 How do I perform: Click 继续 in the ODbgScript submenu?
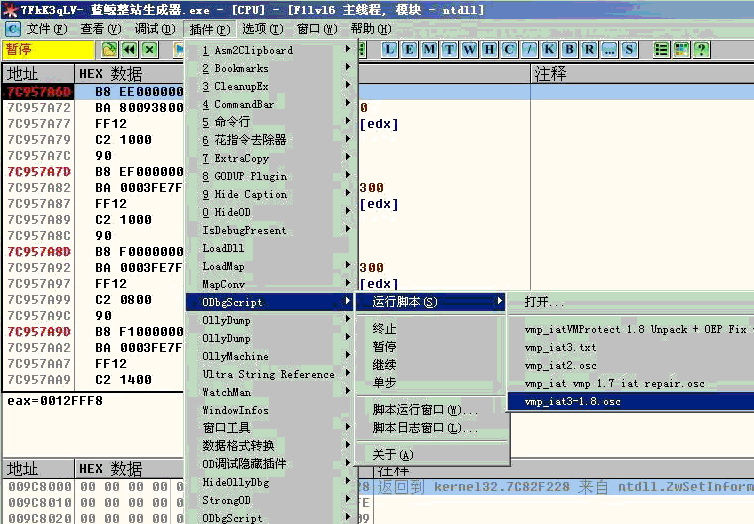click(x=431, y=364)
